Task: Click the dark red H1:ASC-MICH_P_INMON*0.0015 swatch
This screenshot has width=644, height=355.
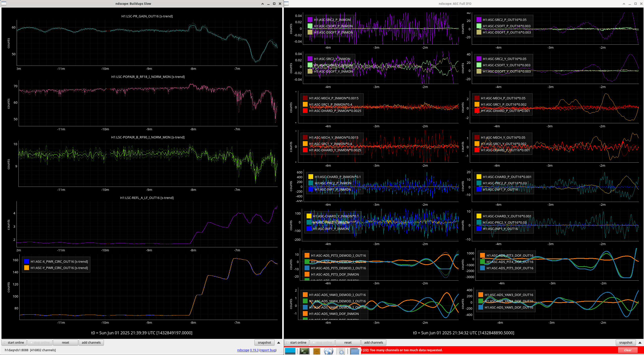Action: [305, 98]
